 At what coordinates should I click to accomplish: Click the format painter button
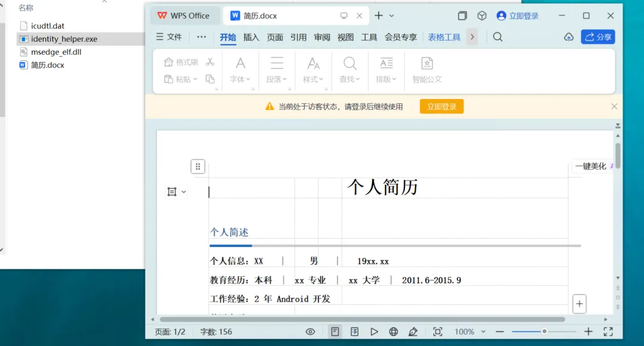tap(181, 62)
